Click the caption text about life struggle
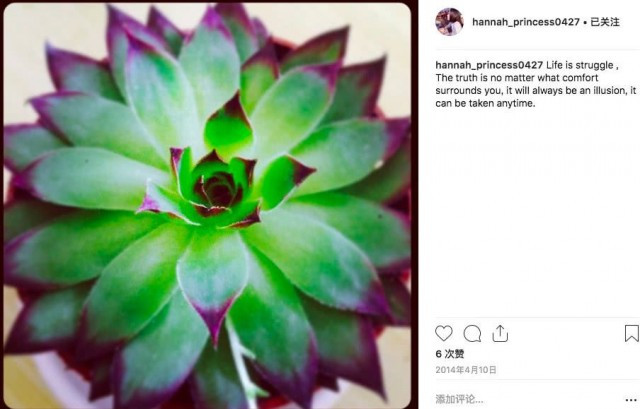 [x=536, y=84]
